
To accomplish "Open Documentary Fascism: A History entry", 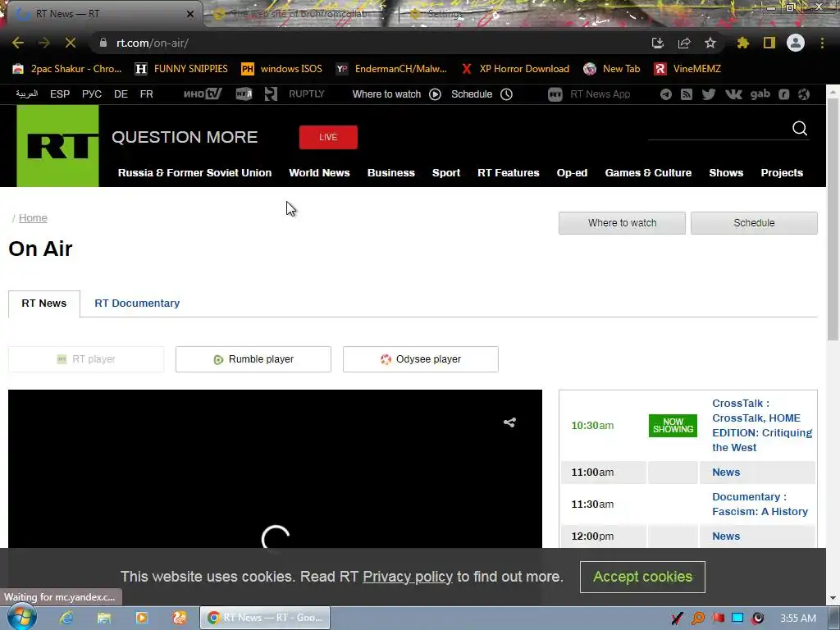I will coord(760,504).
